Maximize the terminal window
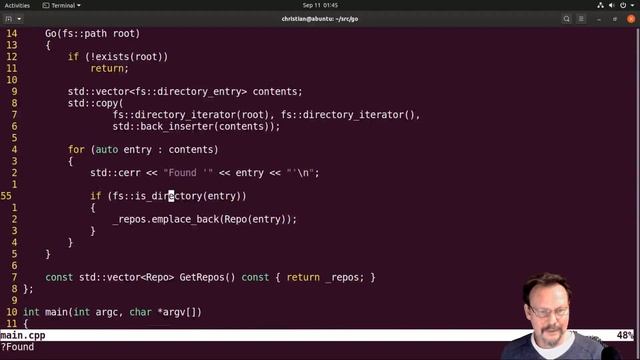The height and width of the screenshot is (360, 640). 615,19
